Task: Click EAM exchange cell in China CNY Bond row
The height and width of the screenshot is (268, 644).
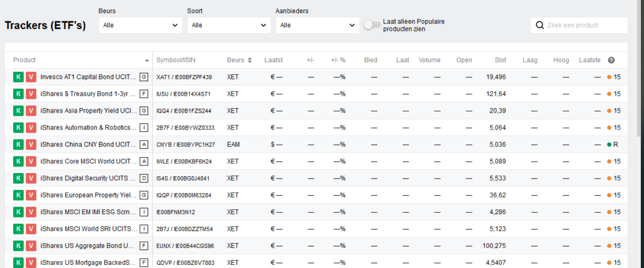Action: point(233,144)
